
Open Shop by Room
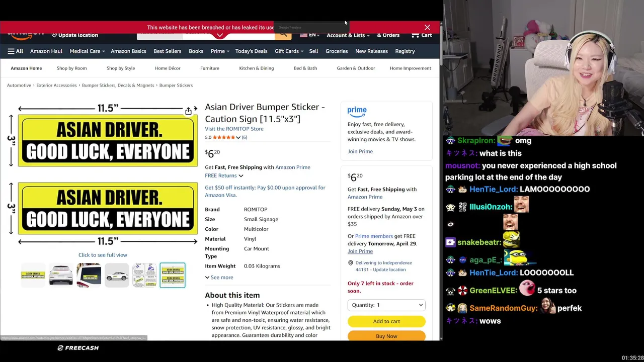click(x=71, y=68)
